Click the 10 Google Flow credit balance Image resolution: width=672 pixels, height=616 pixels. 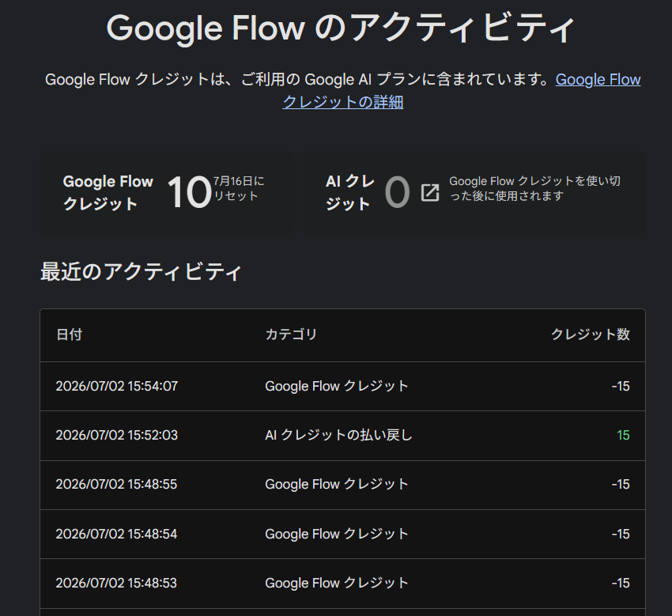point(190,192)
